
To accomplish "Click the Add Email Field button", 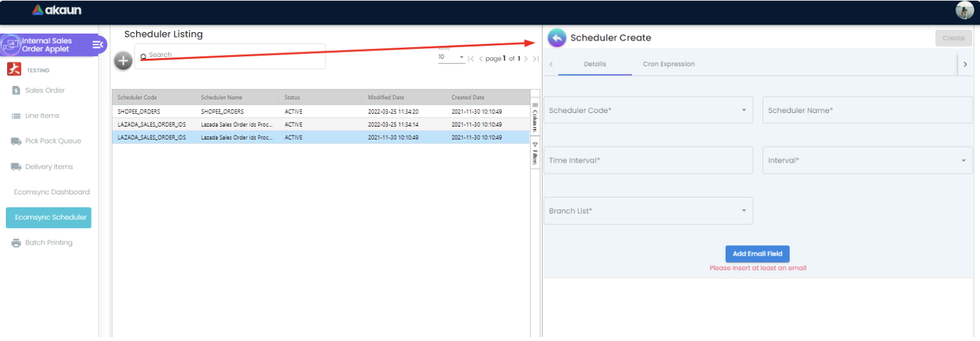I will point(757,254).
